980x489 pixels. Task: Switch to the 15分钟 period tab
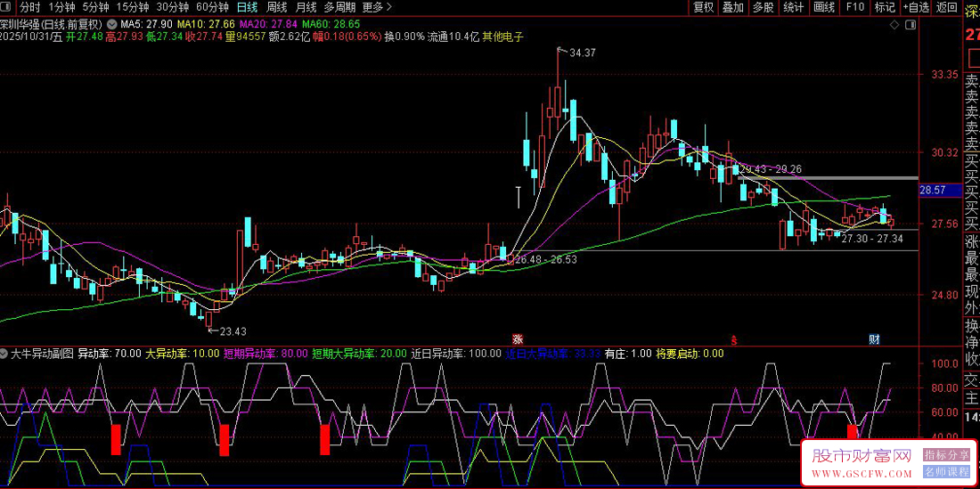[x=133, y=7]
